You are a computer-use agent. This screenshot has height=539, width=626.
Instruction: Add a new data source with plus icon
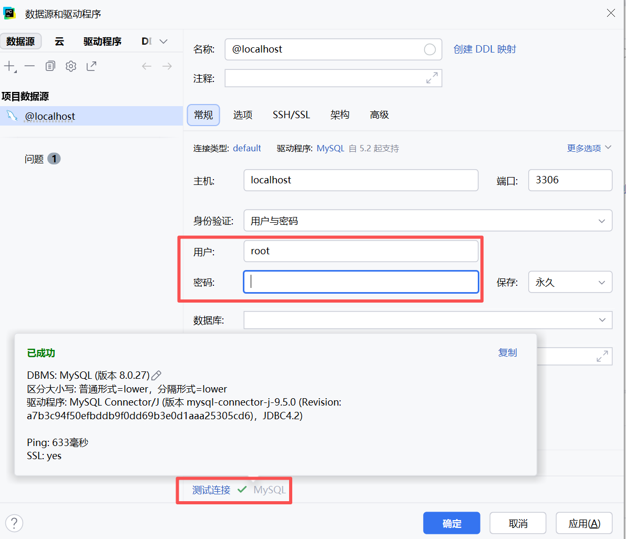pos(10,66)
